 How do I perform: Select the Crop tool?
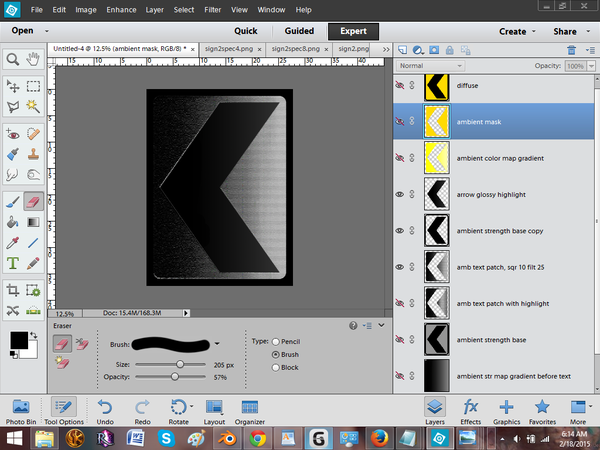click(x=12, y=289)
